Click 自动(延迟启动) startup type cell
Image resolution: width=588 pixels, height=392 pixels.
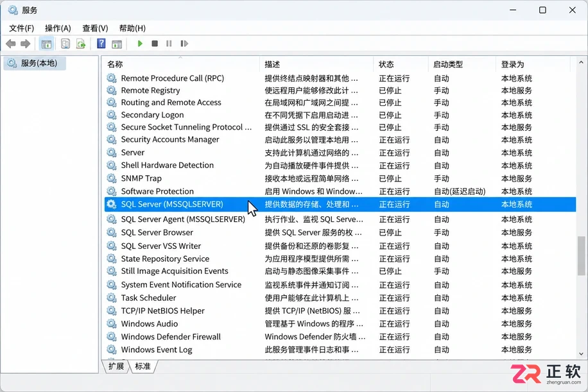coord(460,191)
